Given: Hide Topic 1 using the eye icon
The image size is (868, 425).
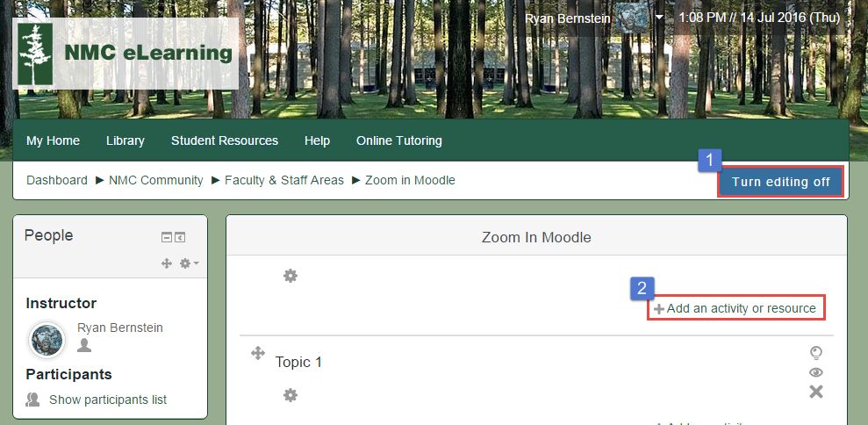Looking at the screenshot, I should [x=815, y=371].
